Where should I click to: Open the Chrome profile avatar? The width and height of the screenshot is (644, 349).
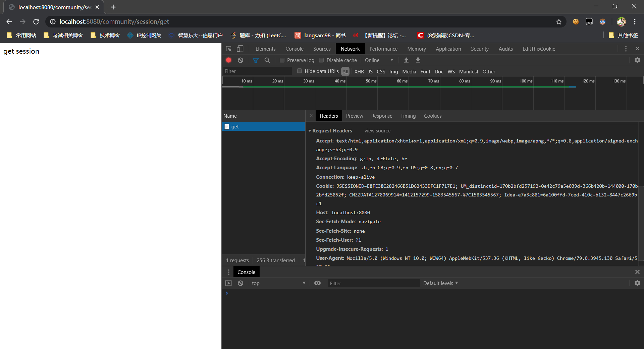tap(621, 21)
